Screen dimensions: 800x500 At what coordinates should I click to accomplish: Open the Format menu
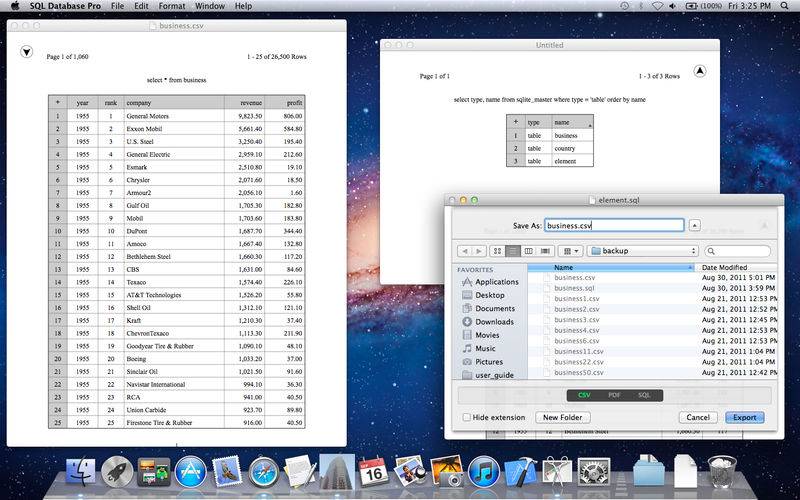click(x=171, y=6)
